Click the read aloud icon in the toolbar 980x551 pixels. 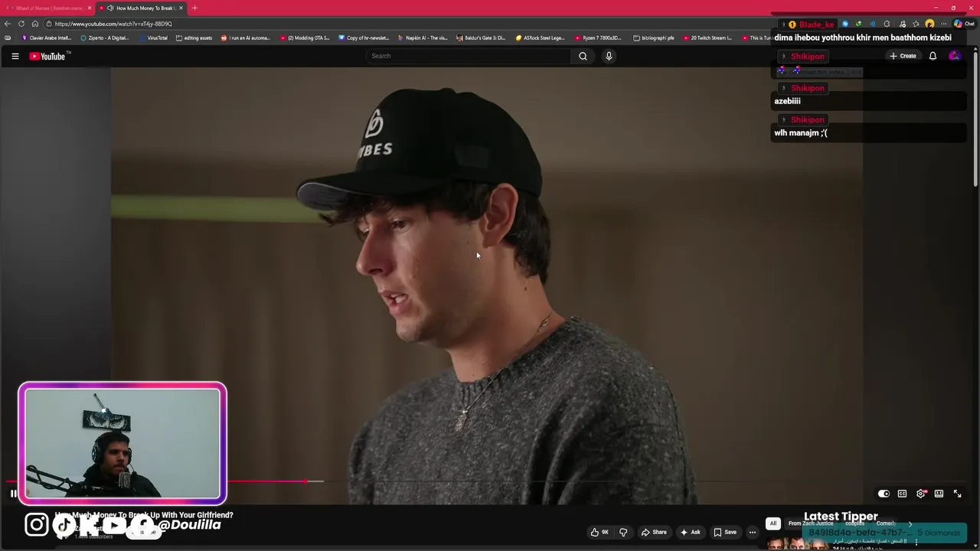pos(872,24)
